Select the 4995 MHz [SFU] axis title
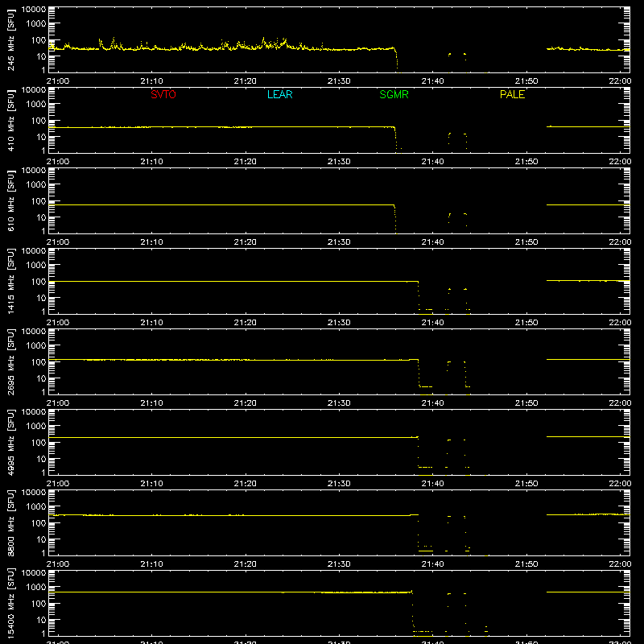 [10, 442]
